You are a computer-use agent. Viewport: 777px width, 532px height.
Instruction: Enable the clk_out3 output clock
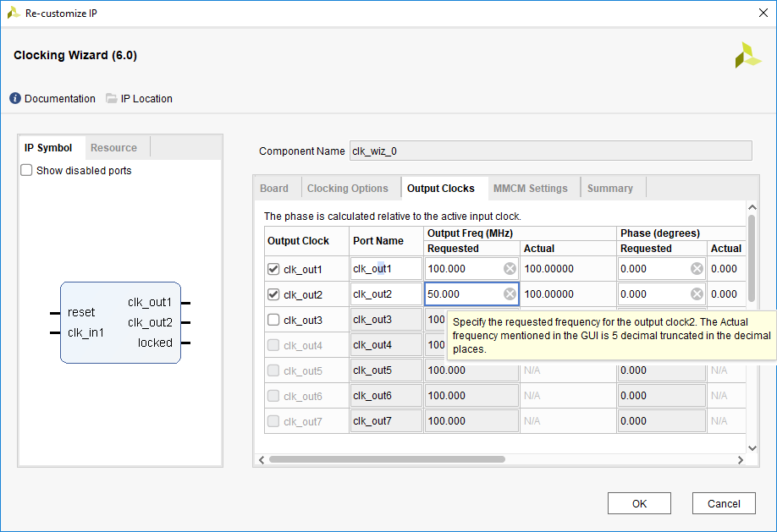273,320
